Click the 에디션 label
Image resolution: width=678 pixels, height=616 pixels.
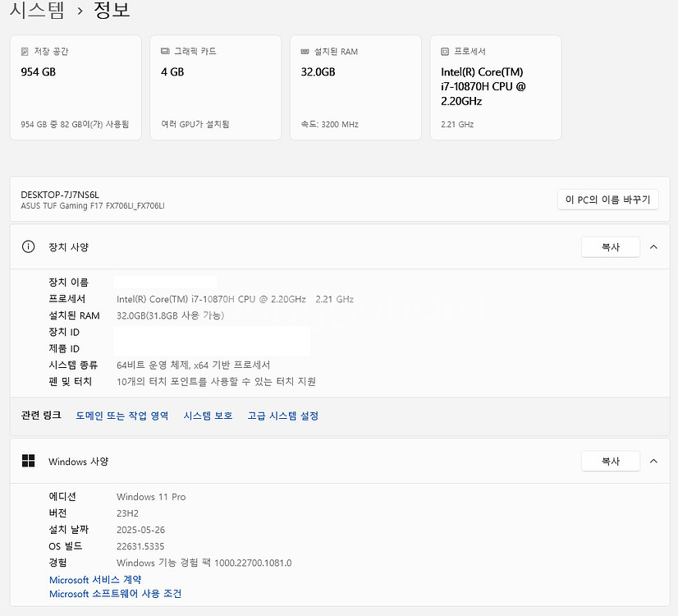point(62,497)
